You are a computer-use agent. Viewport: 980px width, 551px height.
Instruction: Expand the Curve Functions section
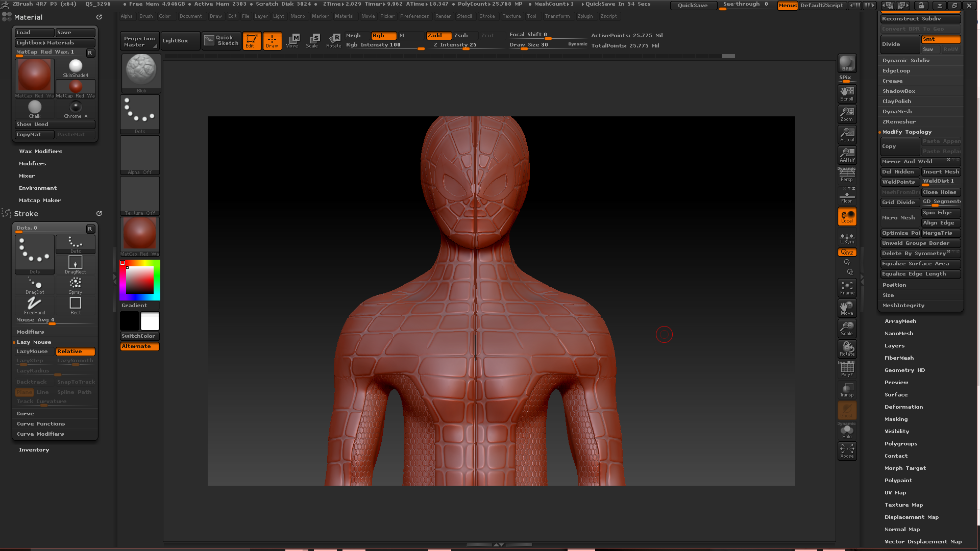[x=41, y=424]
